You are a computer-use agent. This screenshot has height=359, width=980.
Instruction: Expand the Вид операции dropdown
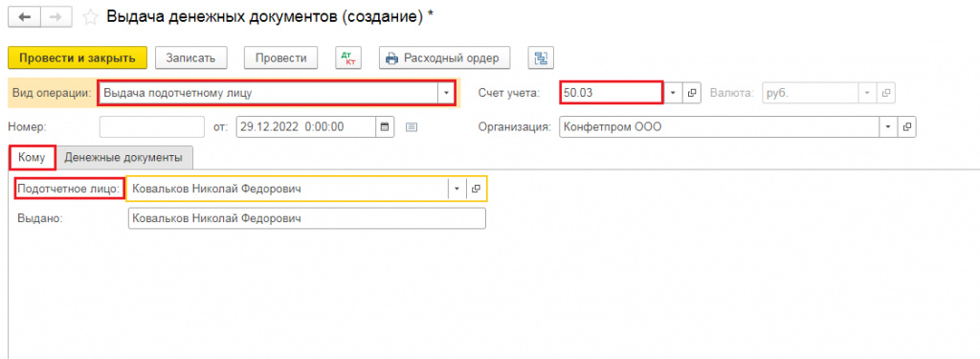[x=446, y=93]
